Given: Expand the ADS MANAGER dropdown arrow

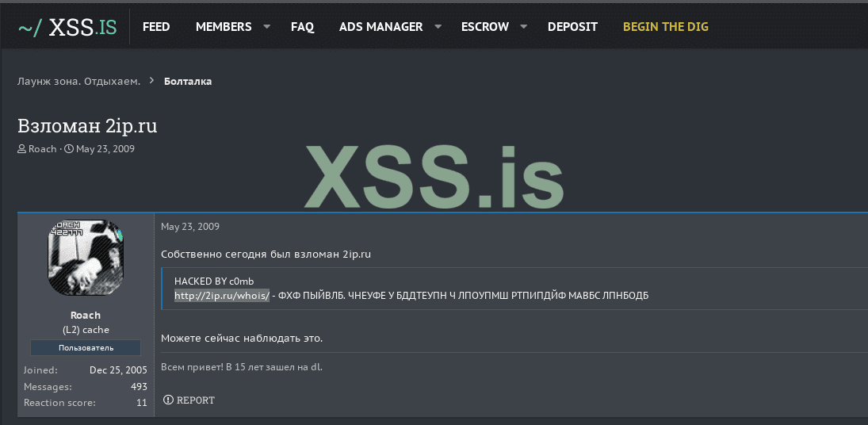Looking at the screenshot, I should pos(438,26).
